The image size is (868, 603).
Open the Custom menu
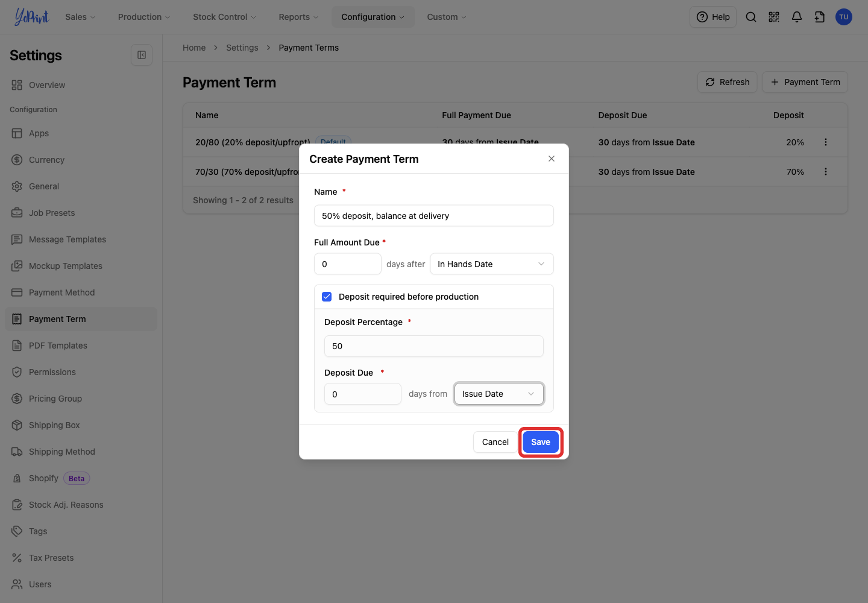[x=447, y=17]
